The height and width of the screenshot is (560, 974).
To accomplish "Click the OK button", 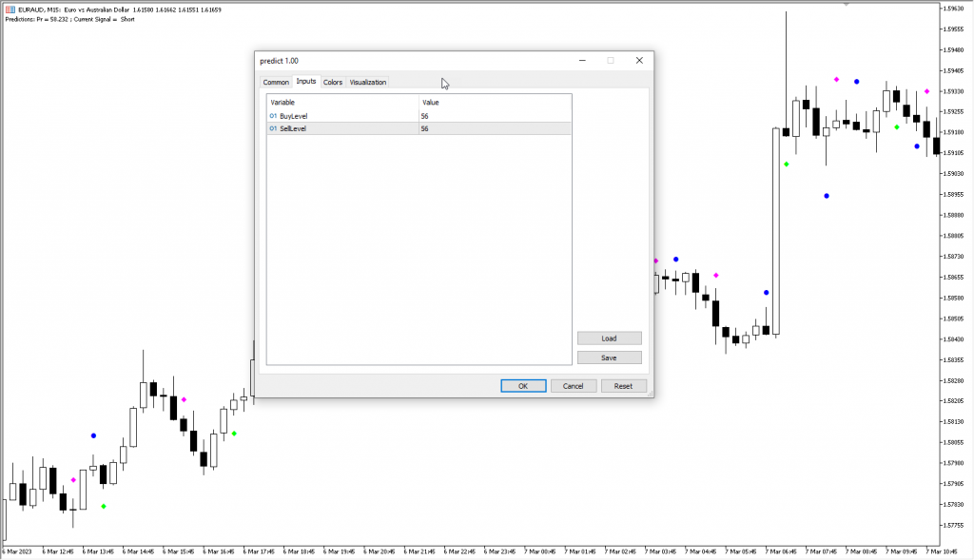I will tap(523, 386).
